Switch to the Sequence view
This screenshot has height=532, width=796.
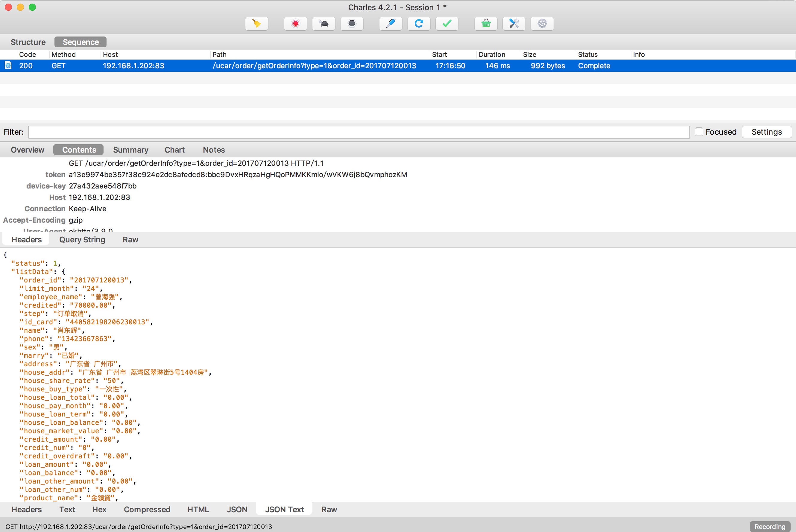tap(81, 42)
